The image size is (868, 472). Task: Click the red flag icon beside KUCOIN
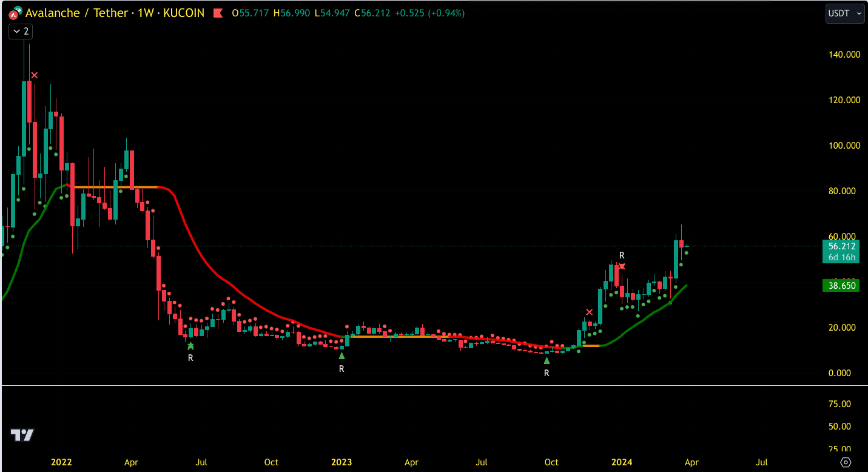point(220,13)
